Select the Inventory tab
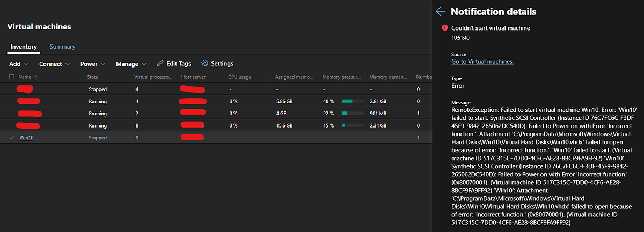644x232 pixels. coord(24,47)
